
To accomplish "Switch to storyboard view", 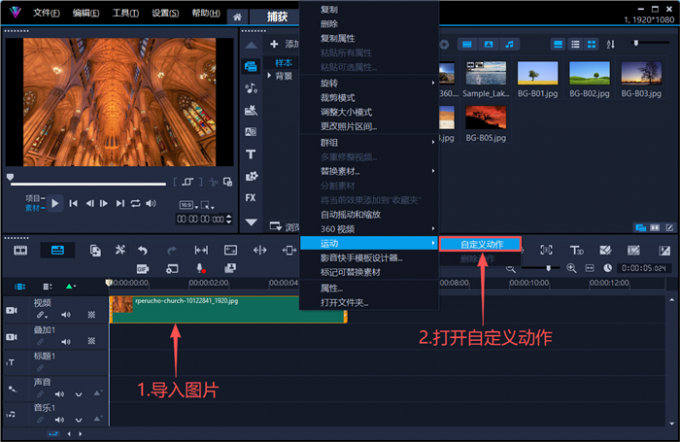I will tap(20, 250).
